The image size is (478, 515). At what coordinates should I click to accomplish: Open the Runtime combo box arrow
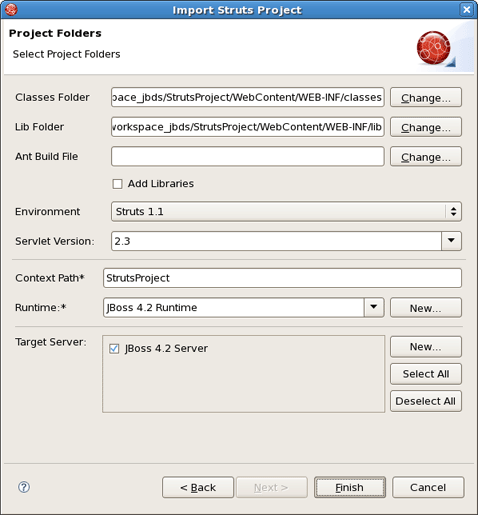(x=374, y=307)
